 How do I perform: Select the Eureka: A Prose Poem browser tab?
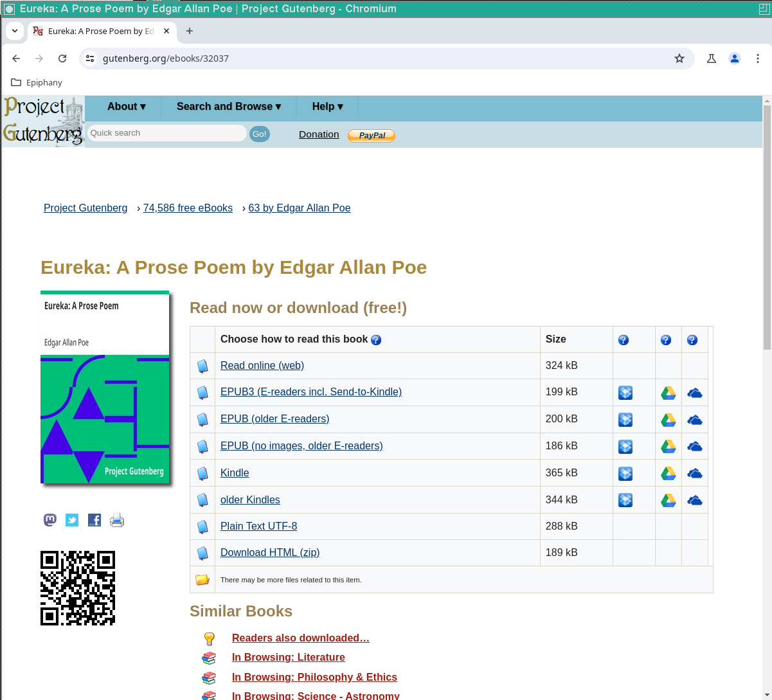click(x=102, y=31)
